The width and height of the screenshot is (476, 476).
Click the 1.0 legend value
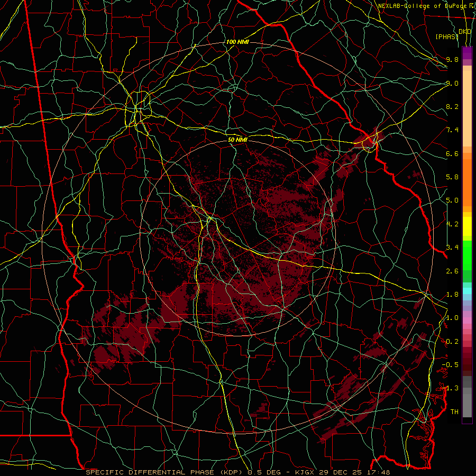tap(452, 318)
